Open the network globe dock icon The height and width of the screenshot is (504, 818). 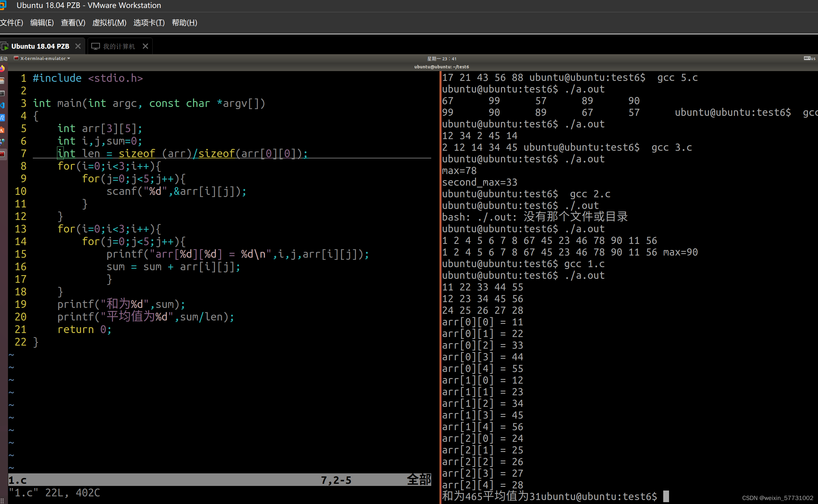point(2,142)
